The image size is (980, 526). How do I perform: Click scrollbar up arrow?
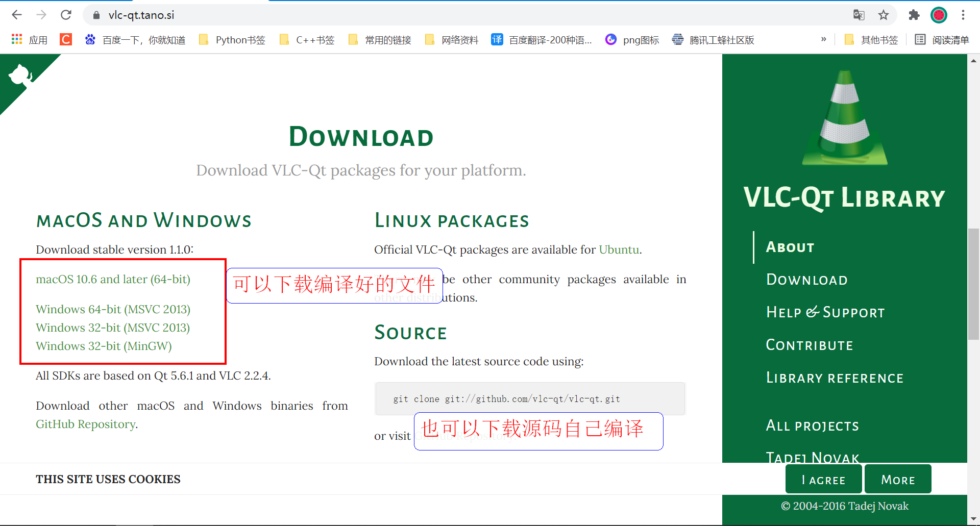coord(973,60)
